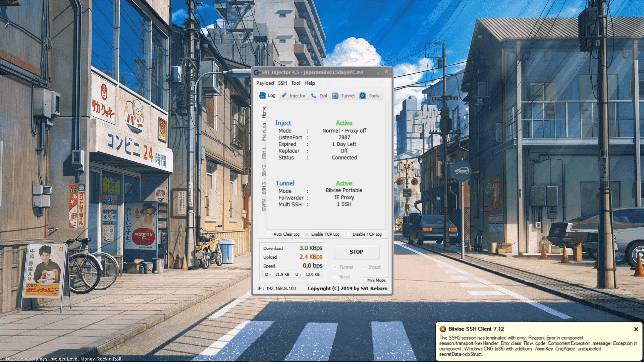Click the '1 Day Left' expiry value

tap(344, 144)
